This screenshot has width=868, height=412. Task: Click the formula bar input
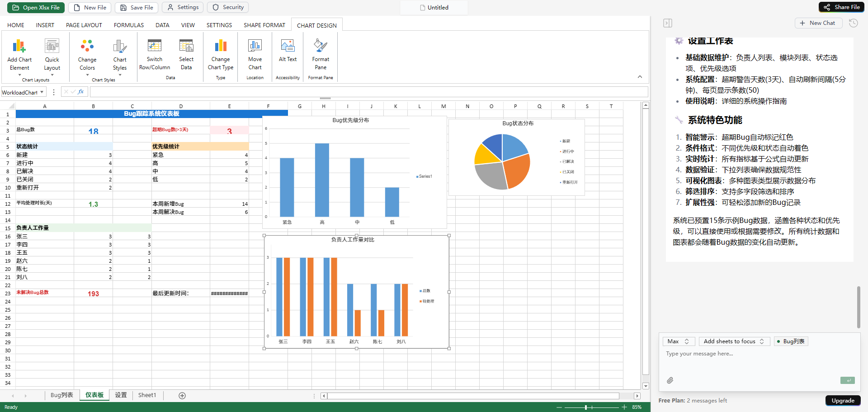[x=368, y=92]
